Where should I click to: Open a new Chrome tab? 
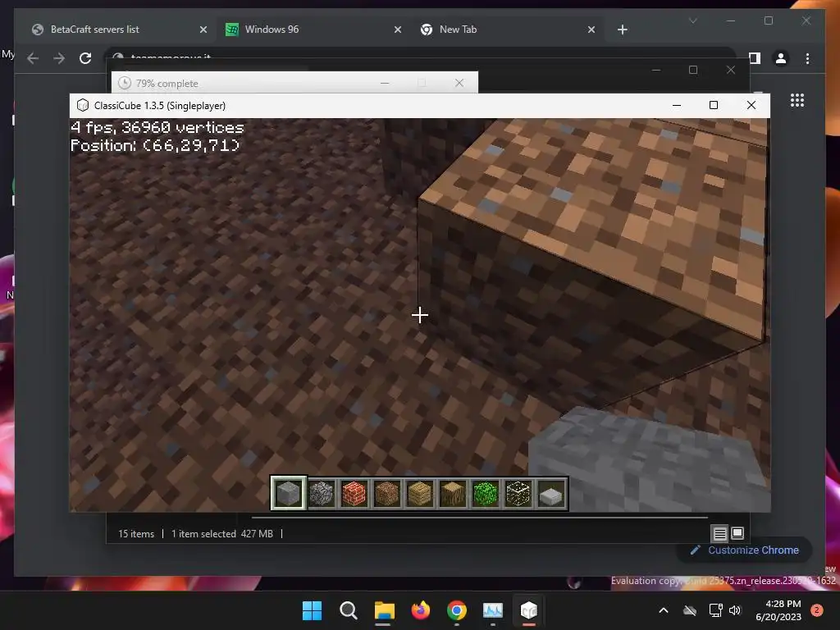(x=622, y=30)
